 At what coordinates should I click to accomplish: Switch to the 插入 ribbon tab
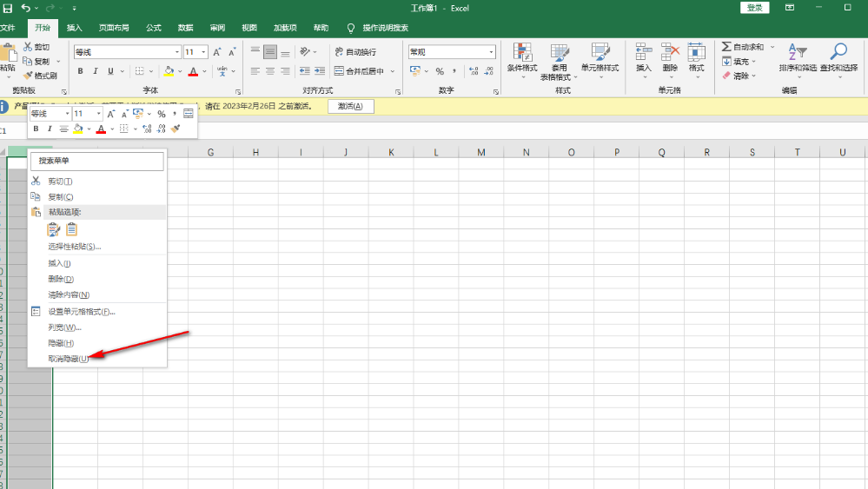75,28
